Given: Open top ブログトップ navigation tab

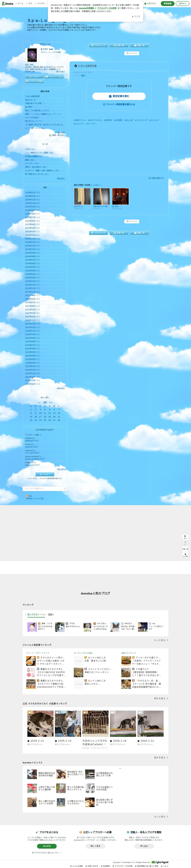Looking at the screenshot, I should [x=98, y=45].
